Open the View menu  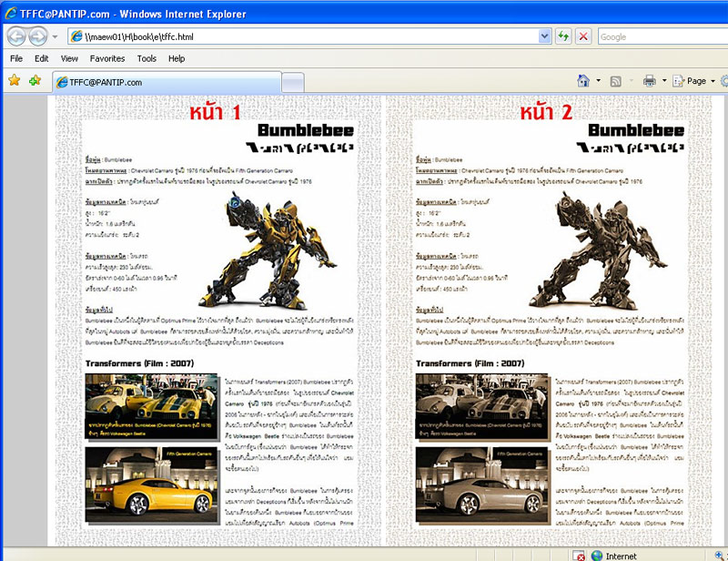(x=69, y=58)
